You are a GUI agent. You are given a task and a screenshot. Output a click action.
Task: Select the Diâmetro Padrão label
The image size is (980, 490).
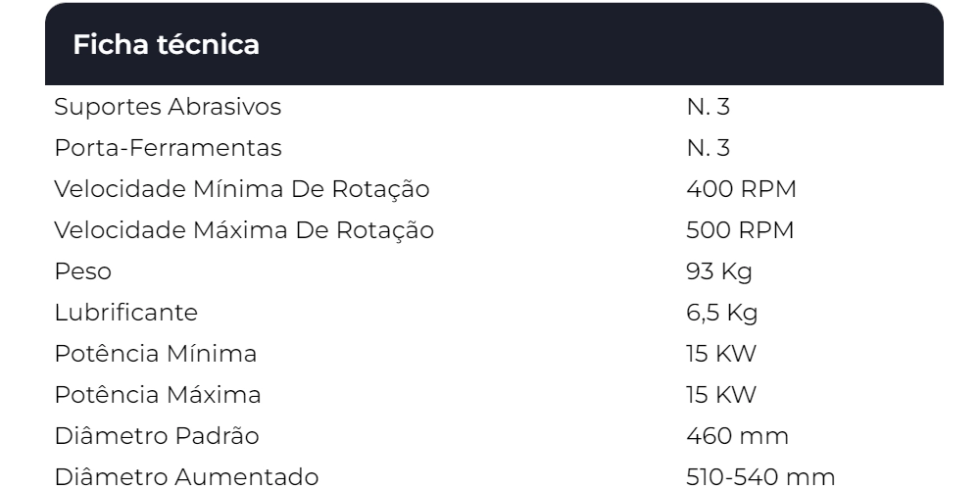(157, 436)
